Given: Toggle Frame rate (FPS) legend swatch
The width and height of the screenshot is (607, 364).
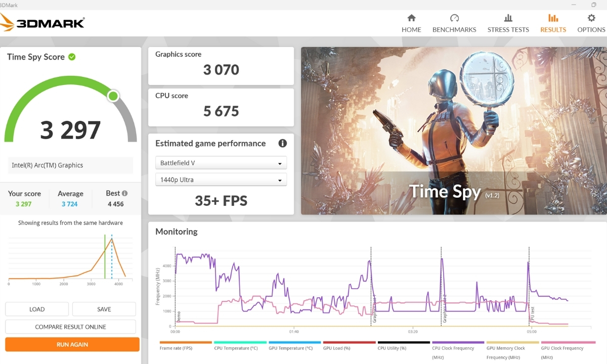Looking at the screenshot, I should coord(186,342).
